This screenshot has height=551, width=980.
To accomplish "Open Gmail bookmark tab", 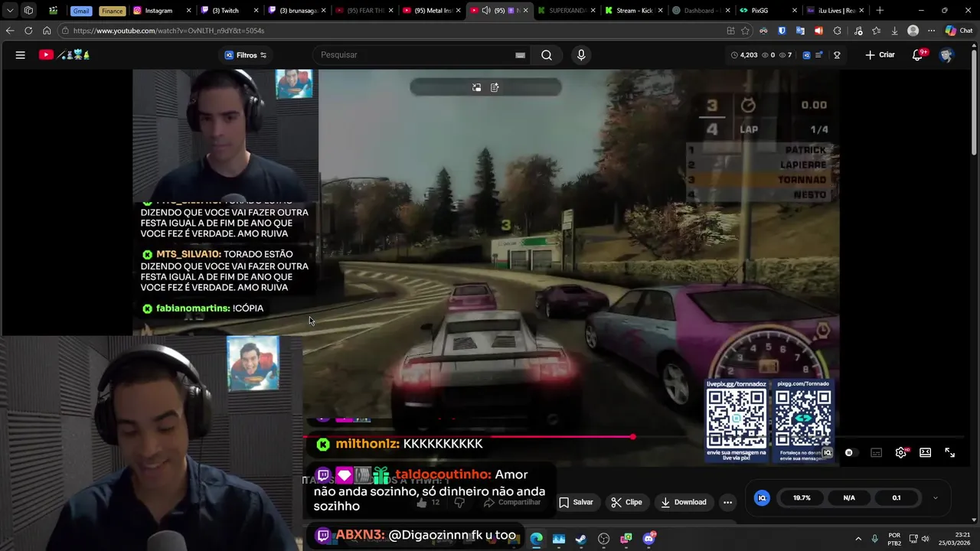I will pyautogui.click(x=81, y=11).
